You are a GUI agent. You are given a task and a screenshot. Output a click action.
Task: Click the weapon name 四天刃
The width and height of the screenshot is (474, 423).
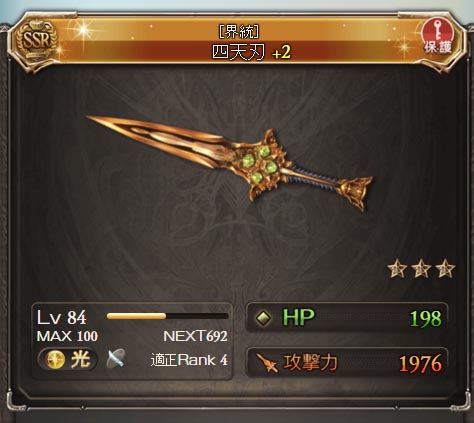[x=239, y=52]
